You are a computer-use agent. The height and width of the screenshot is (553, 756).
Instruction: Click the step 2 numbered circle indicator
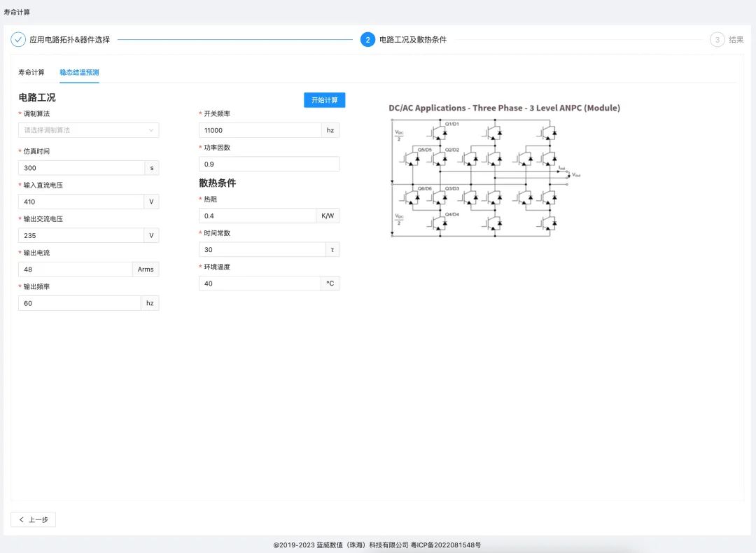(367, 40)
